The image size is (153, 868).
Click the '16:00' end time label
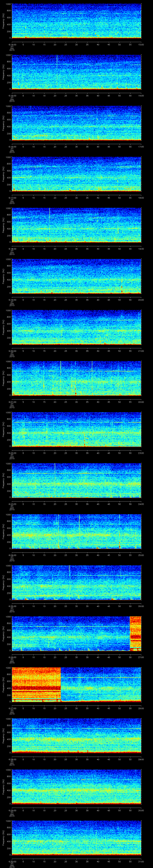click(x=141, y=96)
